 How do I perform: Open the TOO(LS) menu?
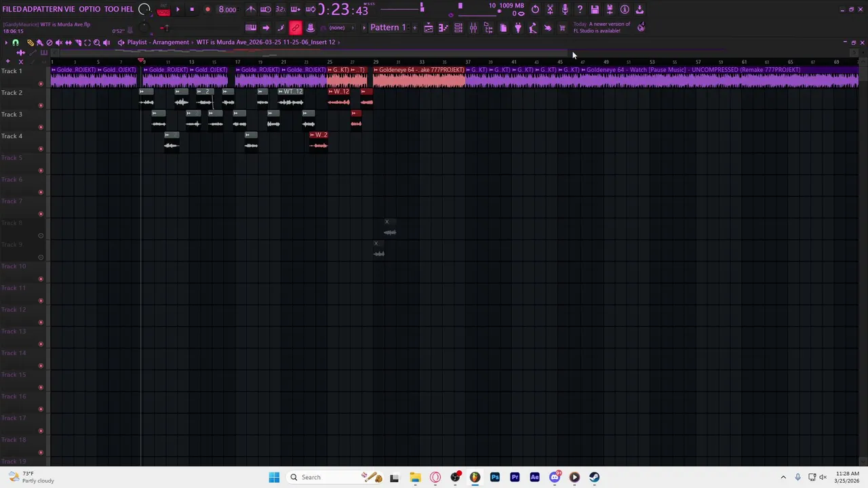111,9
